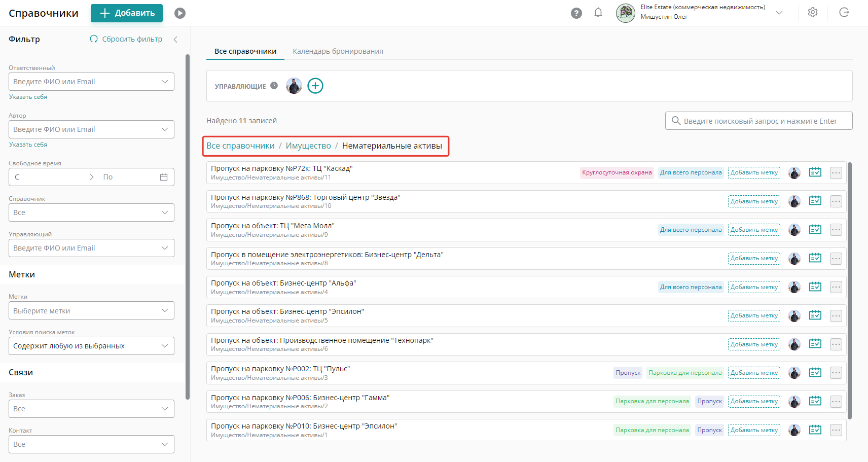Open the settings gear icon
The width and height of the screenshot is (868, 462).
click(x=813, y=13)
